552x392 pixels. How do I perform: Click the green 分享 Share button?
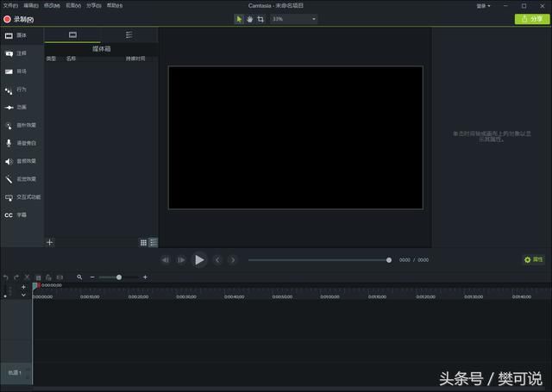click(531, 19)
